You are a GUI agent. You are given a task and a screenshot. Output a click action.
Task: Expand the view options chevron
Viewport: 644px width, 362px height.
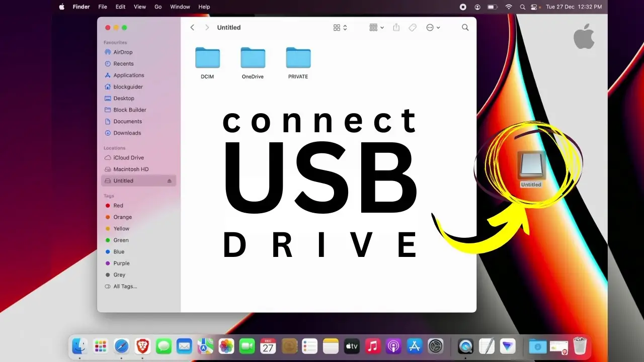coord(345,28)
